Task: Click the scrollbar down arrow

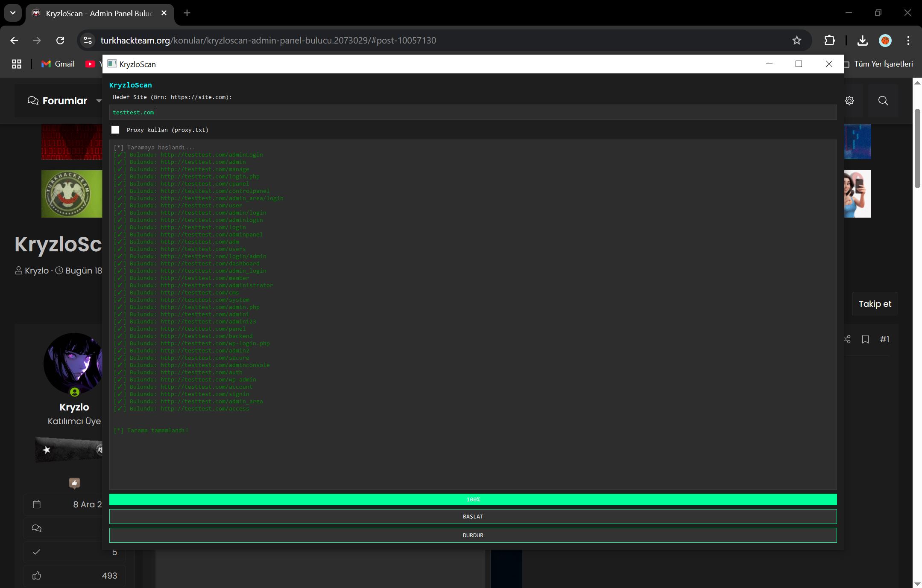Action: coord(917,584)
